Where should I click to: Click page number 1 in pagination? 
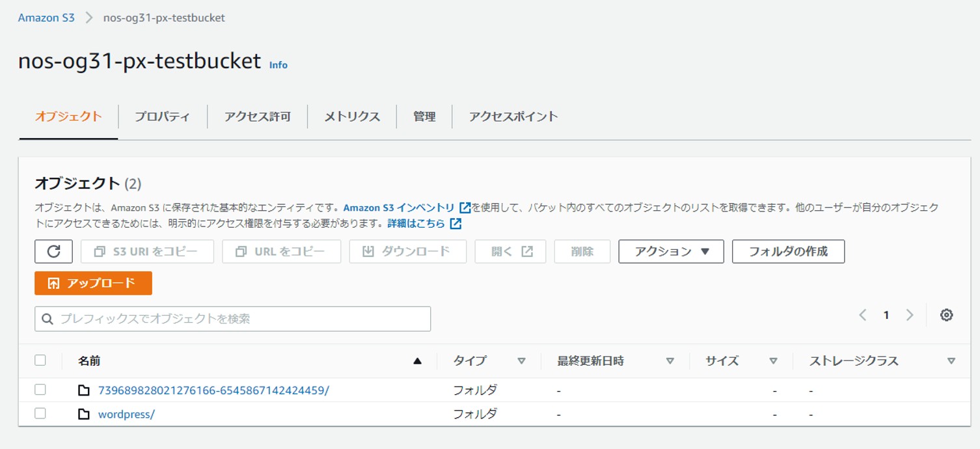[x=886, y=315]
